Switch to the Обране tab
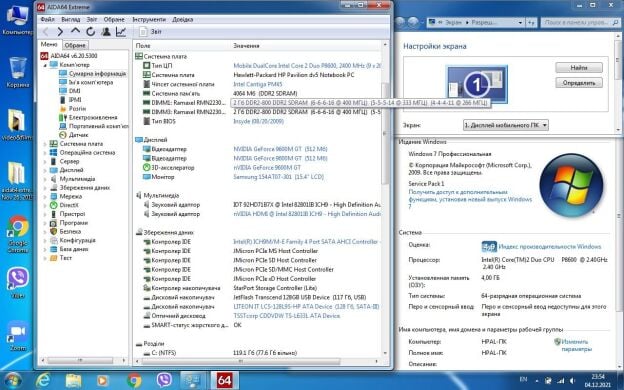The width and height of the screenshot is (624, 390). coord(75,45)
